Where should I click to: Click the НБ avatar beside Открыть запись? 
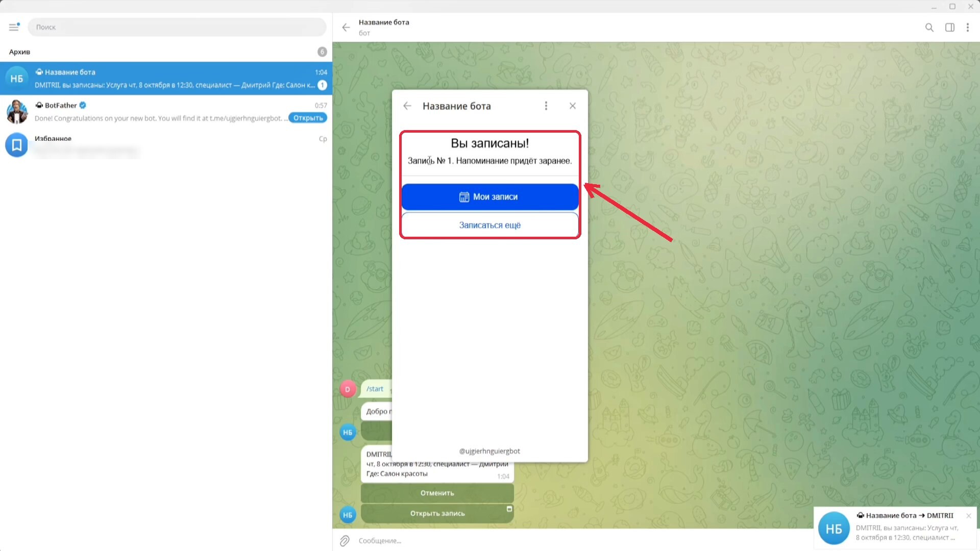click(x=348, y=515)
